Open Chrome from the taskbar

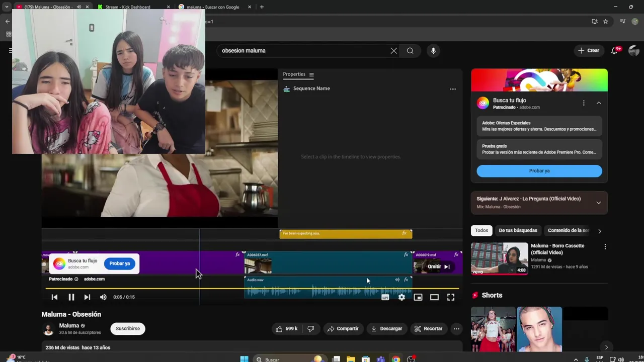[396, 359]
